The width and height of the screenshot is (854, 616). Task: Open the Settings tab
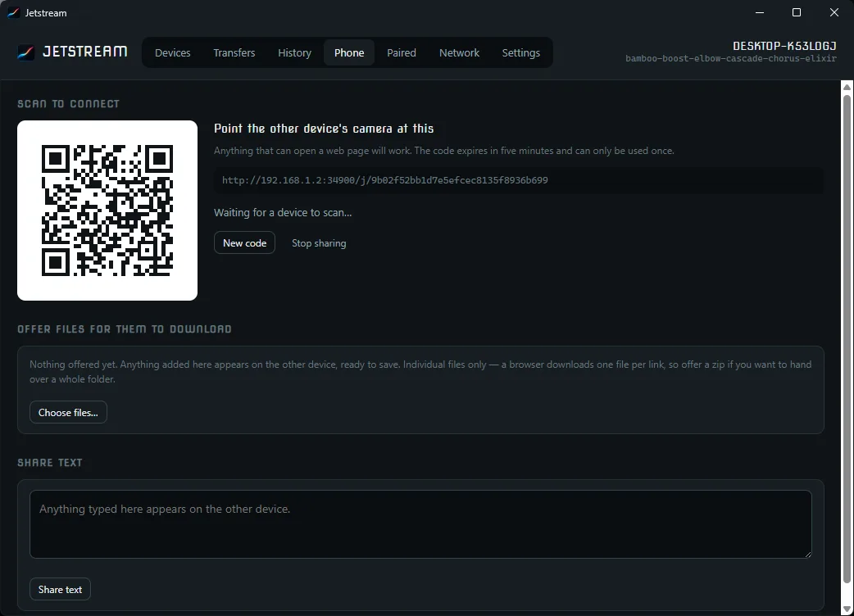pyautogui.click(x=520, y=52)
